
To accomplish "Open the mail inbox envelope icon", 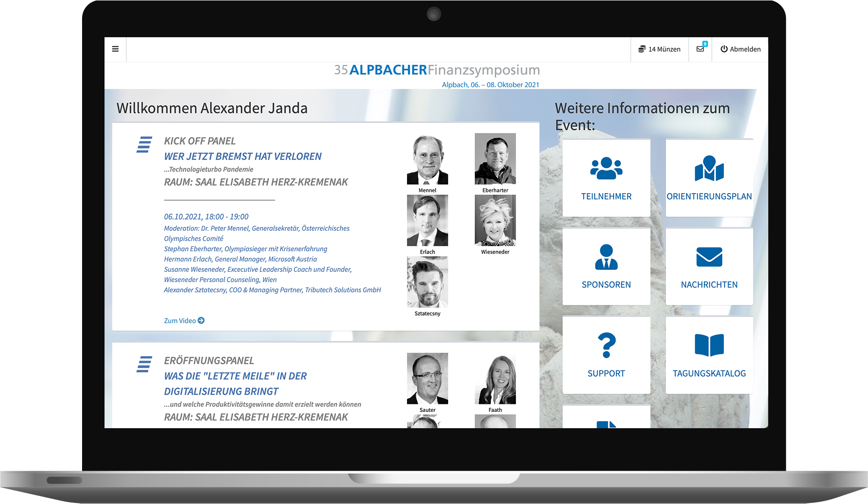I will click(700, 49).
